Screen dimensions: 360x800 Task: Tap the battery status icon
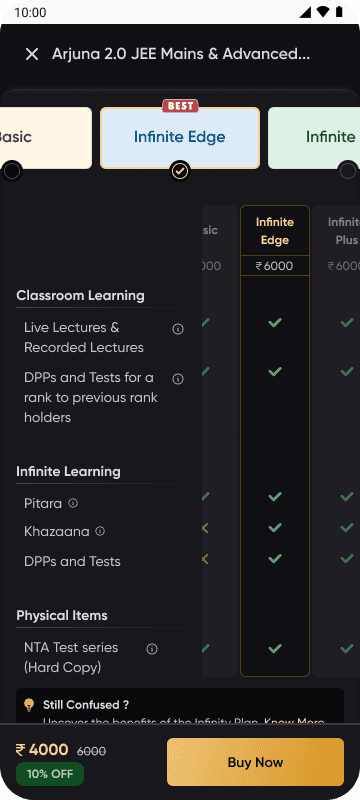[339, 12]
